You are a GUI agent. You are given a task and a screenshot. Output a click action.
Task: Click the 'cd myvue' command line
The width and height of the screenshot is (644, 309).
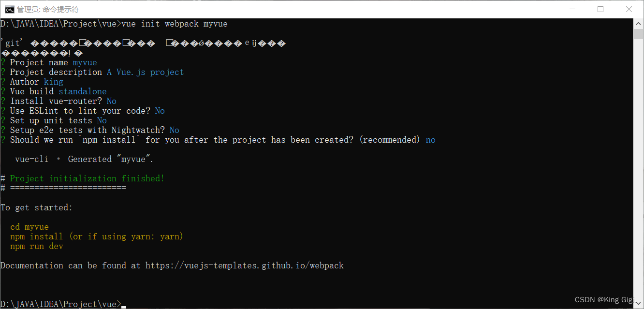tap(29, 227)
